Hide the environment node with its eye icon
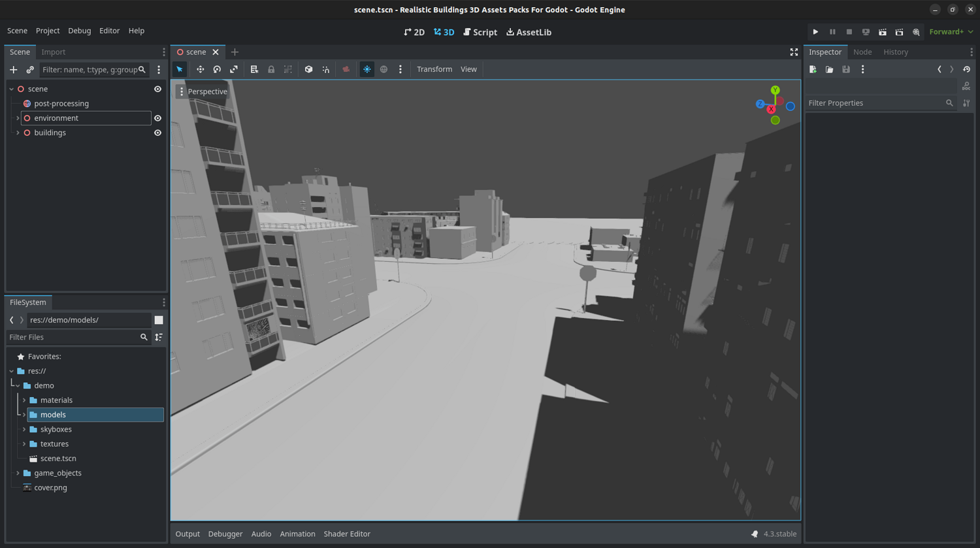The image size is (980, 548). [x=157, y=118]
